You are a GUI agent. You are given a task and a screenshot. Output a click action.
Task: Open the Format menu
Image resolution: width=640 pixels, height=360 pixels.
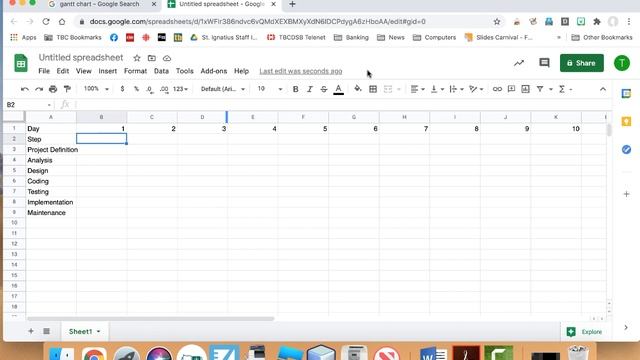135,71
